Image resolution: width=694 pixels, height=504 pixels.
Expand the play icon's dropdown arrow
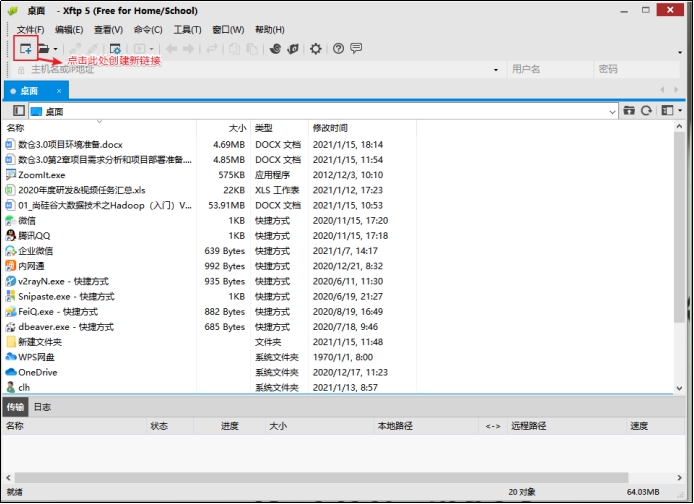pos(151,49)
